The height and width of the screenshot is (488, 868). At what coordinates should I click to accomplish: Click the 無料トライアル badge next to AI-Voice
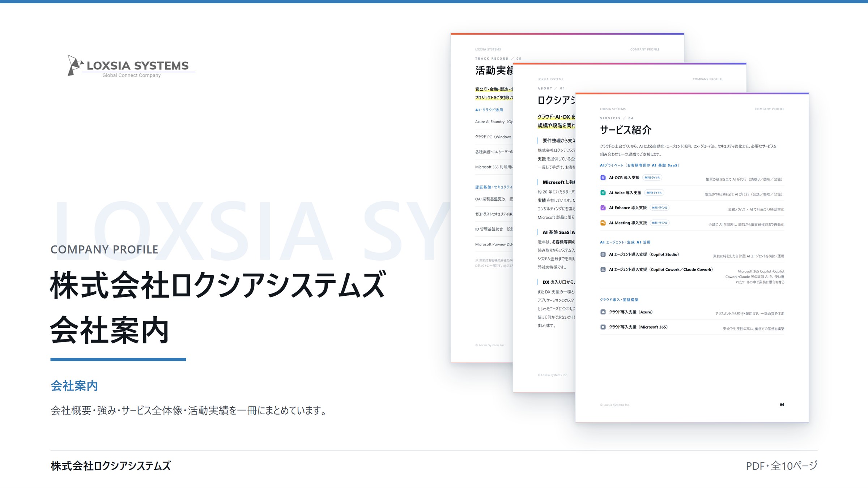point(654,193)
